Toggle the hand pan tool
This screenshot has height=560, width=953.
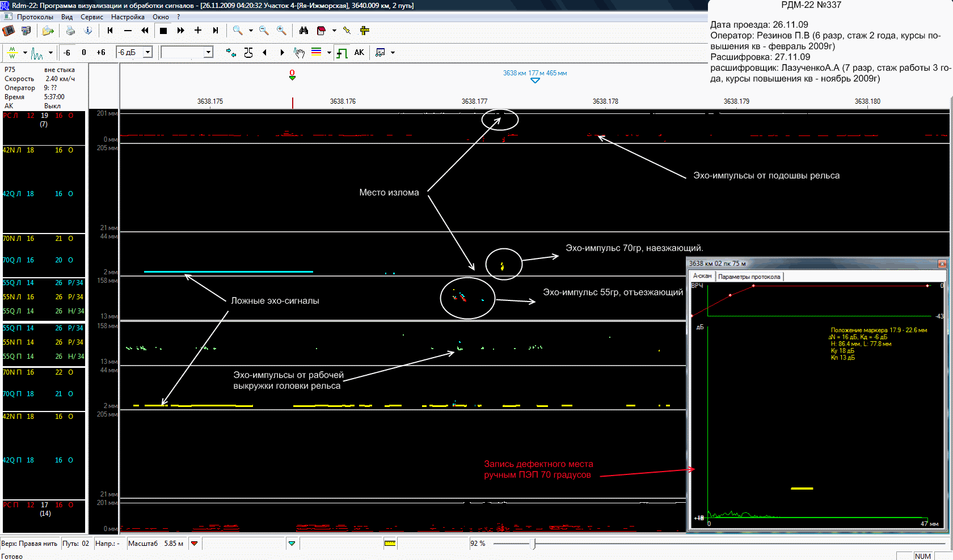(x=299, y=53)
